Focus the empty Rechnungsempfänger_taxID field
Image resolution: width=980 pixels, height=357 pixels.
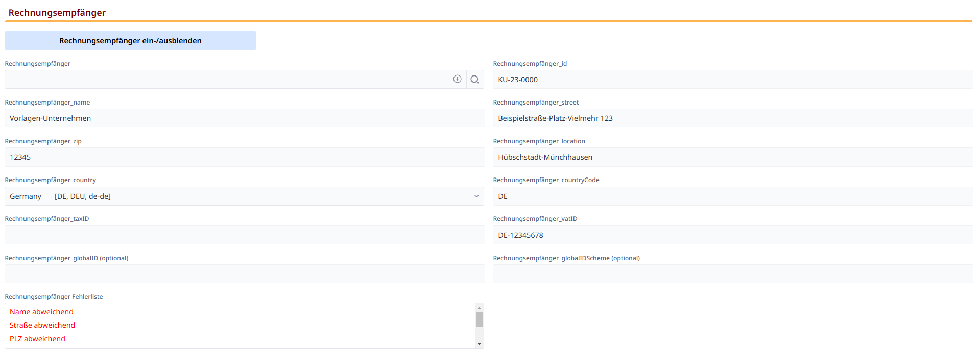244,235
